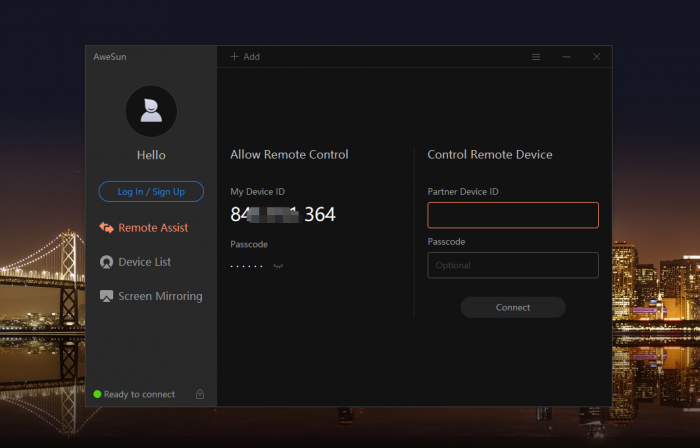Click the hidden passcode dots
The height and width of the screenshot is (448, 700).
tap(246, 266)
